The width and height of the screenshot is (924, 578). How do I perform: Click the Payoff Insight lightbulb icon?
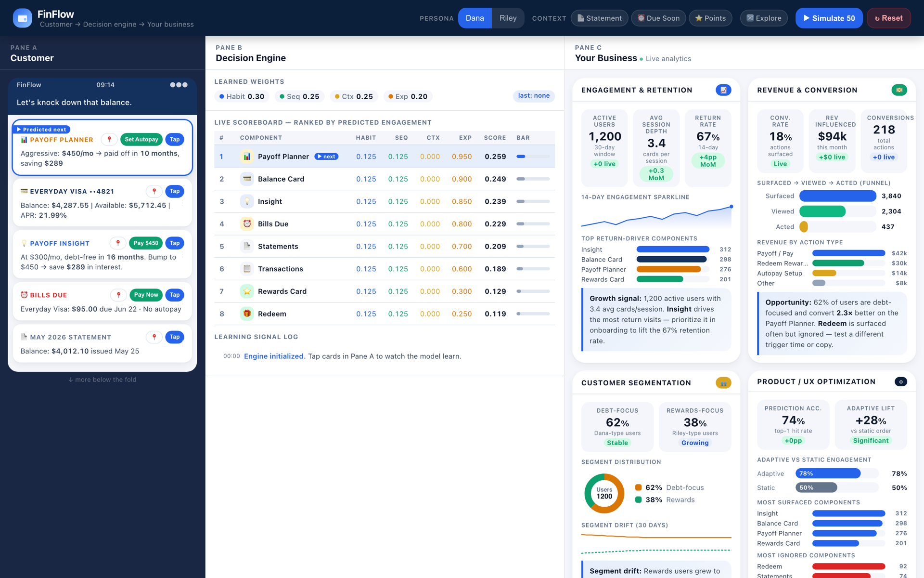(24, 243)
